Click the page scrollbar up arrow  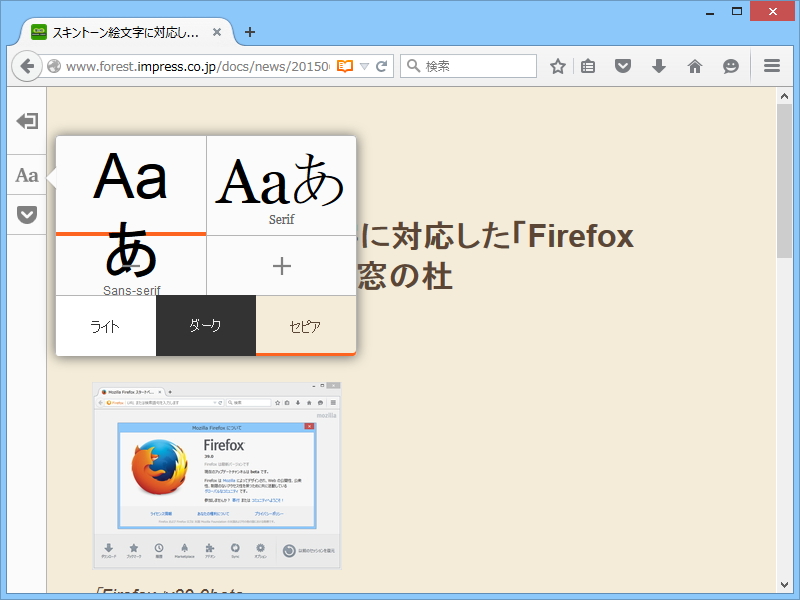784,96
